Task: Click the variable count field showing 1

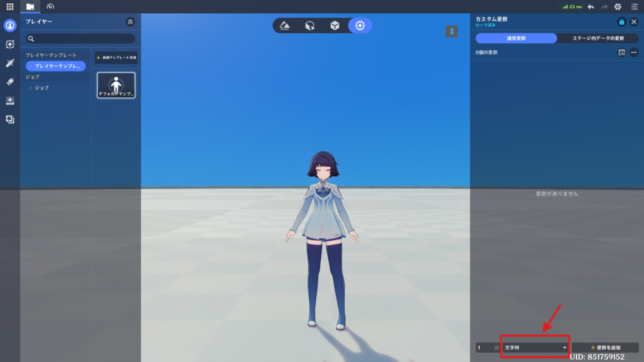Action: 487,348
